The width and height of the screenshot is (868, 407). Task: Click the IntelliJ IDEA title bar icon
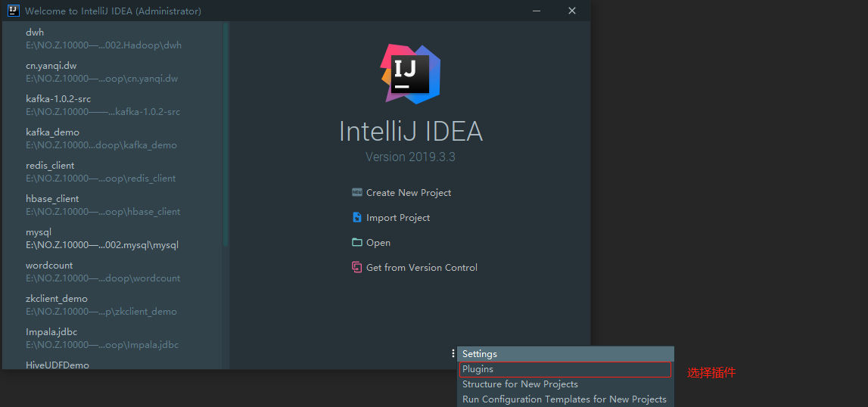(x=14, y=11)
